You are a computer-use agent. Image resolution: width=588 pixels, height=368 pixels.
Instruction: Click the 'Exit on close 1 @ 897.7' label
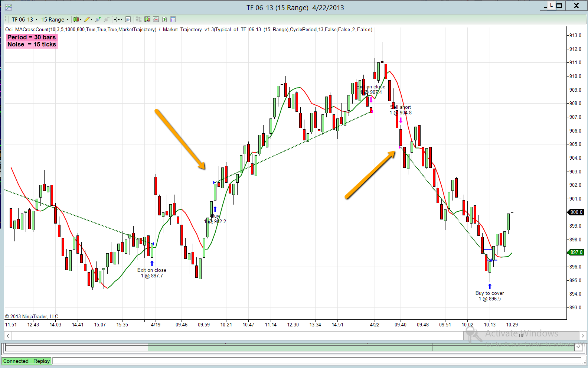[x=152, y=273]
